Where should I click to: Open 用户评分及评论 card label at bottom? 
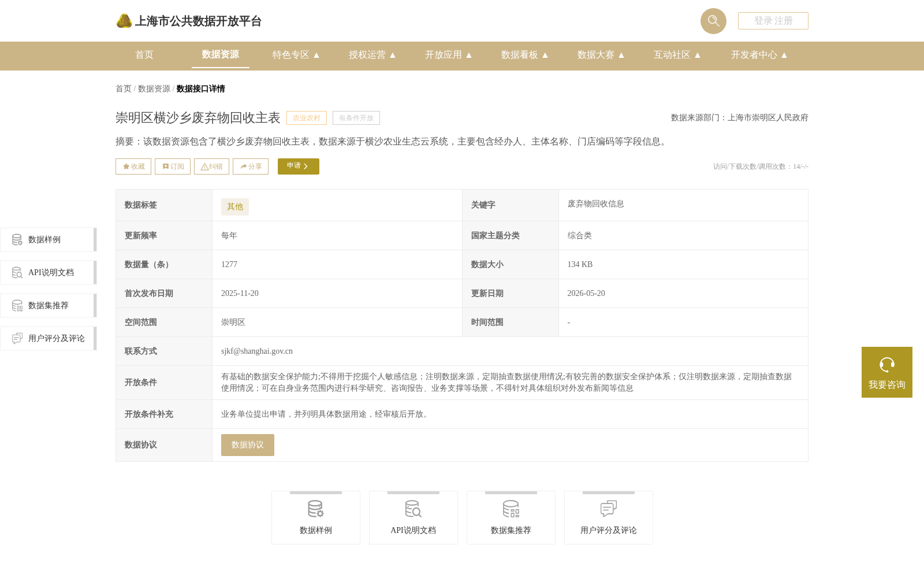point(609,531)
